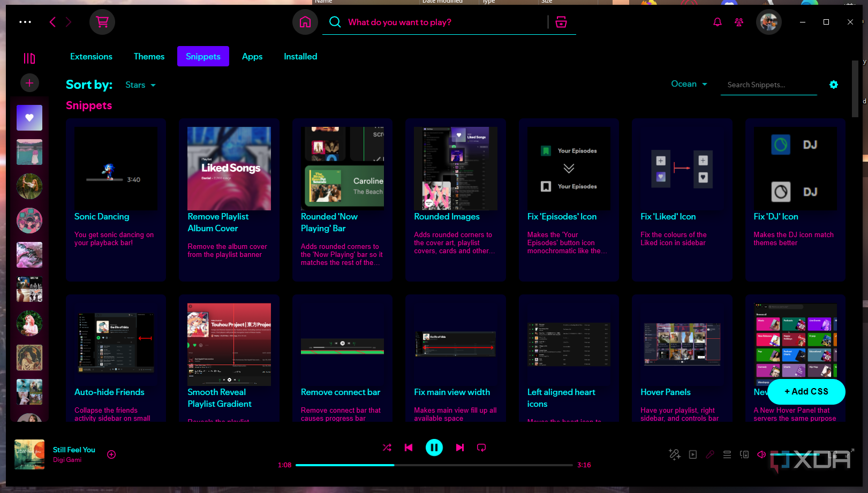Switch to the Installed tab
Screen dimensions: 868x493
click(300, 56)
